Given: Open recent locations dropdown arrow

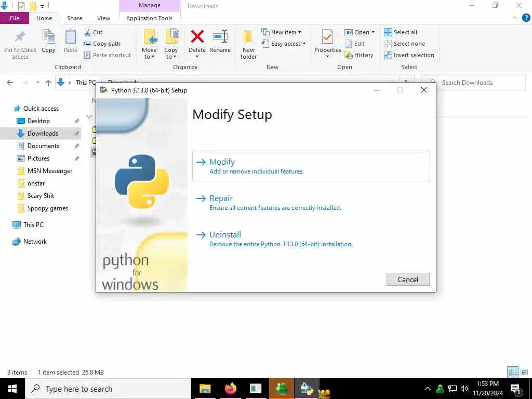Looking at the screenshot, I should tap(37, 83).
